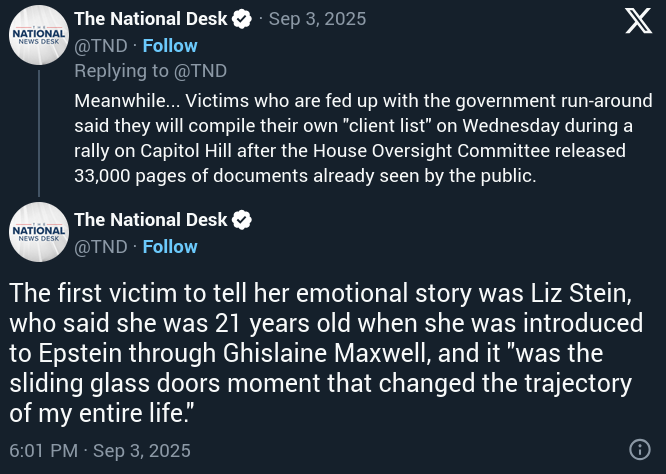Open the 6:01 PM · Sep 3, 2025 timestamp

[x=100, y=450]
